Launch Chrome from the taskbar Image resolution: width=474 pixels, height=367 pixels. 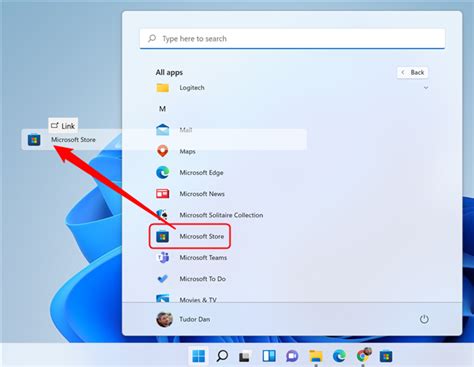point(363,355)
